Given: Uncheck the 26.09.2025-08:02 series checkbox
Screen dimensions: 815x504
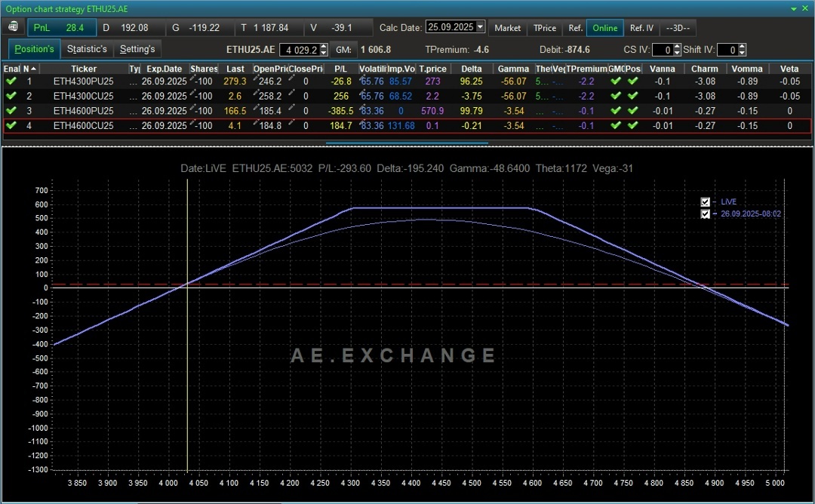Looking at the screenshot, I should (706, 214).
